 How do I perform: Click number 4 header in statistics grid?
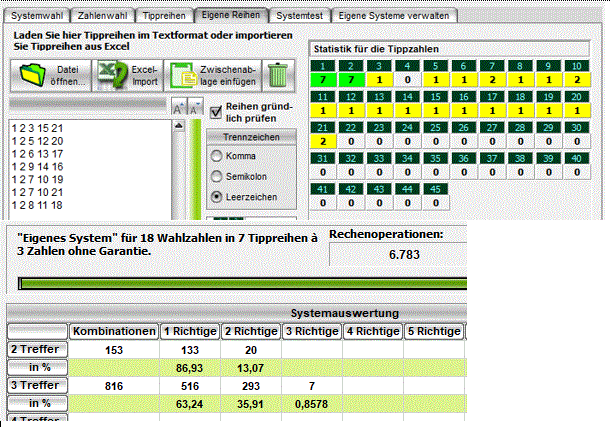coord(407,66)
